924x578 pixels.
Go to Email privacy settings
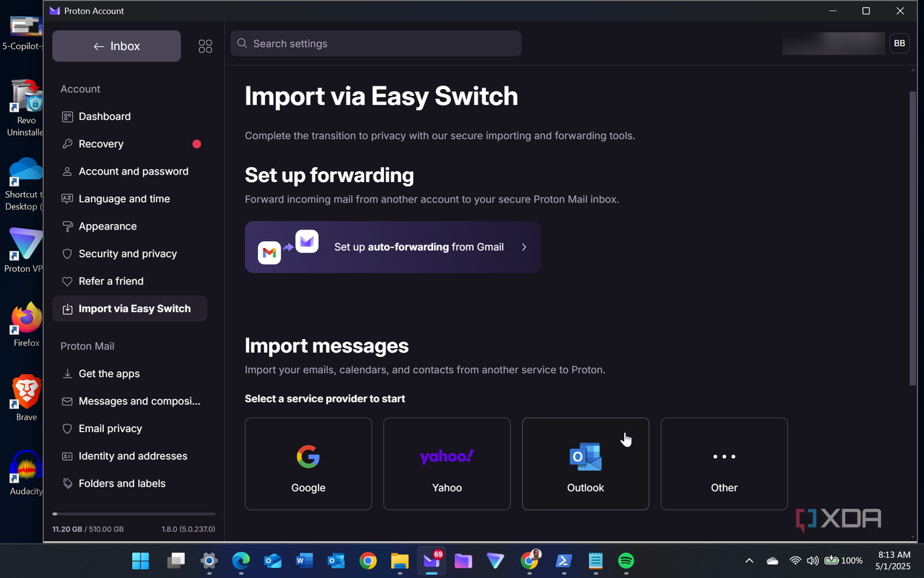(130, 428)
